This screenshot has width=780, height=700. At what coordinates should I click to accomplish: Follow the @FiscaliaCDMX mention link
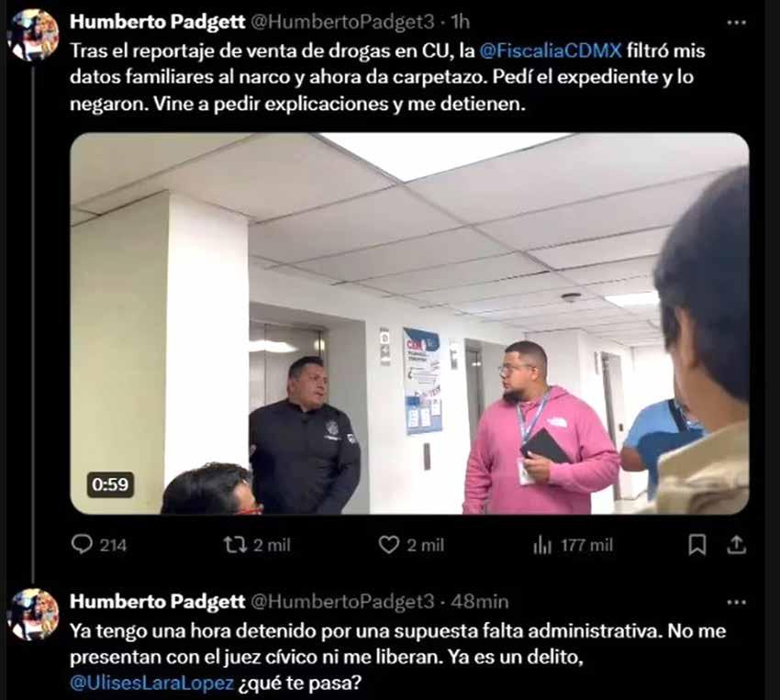(x=551, y=50)
